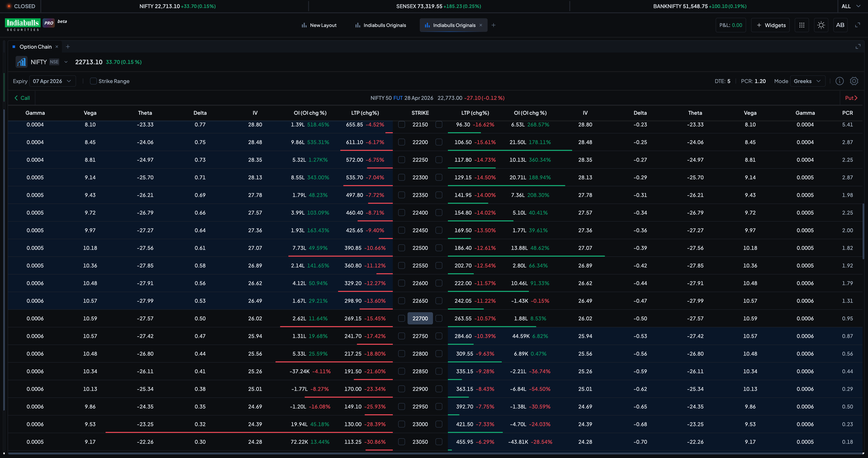Click fullscreen expand icon in top header

(857, 25)
